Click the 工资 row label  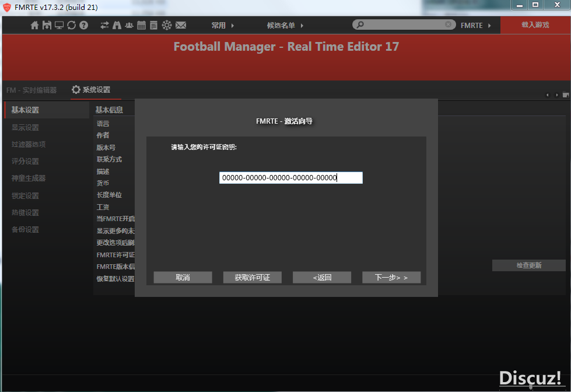[103, 207]
